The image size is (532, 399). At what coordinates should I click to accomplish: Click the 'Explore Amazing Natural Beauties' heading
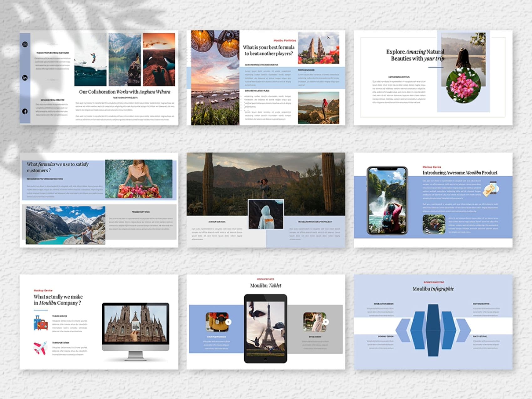coord(415,55)
